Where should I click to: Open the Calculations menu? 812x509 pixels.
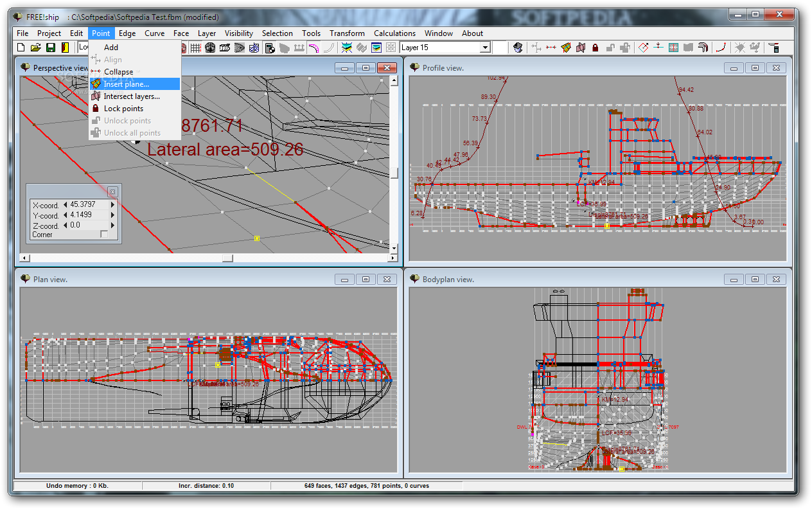tap(394, 33)
